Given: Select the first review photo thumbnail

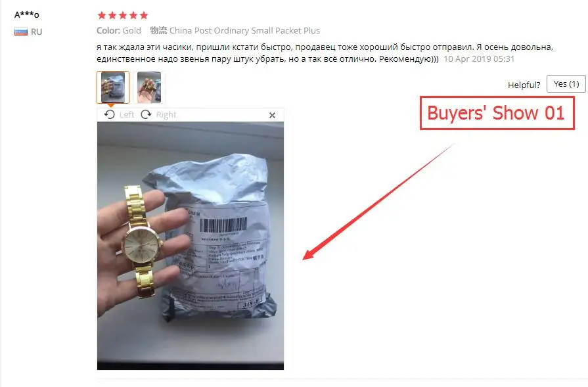Looking at the screenshot, I should click(x=113, y=87).
